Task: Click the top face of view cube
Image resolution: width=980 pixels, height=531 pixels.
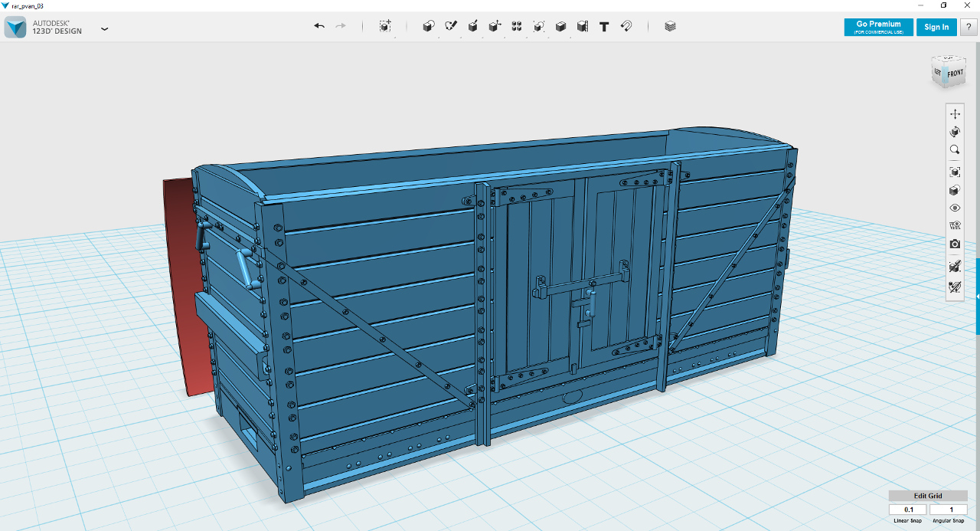Action: pos(948,59)
